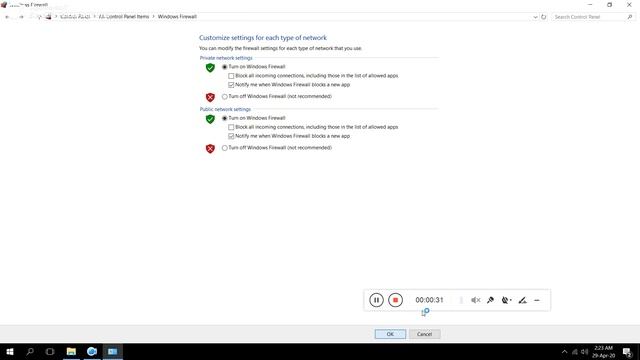Click the green shield icon under public settings
Viewport: 640px width, 360px height.
click(x=210, y=119)
